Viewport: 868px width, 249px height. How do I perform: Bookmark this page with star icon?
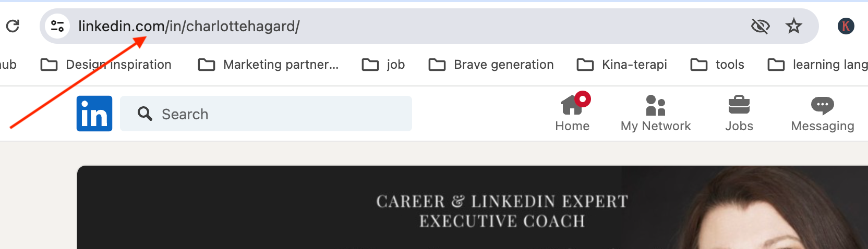pyautogui.click(x=793, y=26)
